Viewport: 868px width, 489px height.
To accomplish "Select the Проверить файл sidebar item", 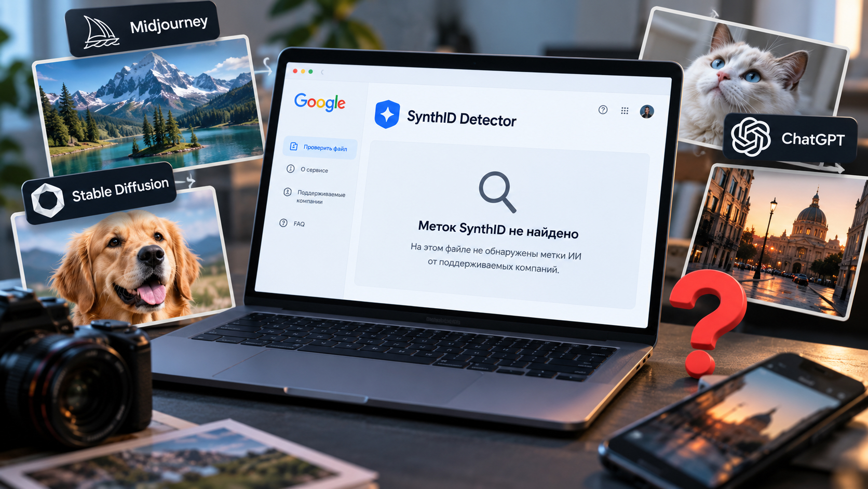I will pos(320,148).
